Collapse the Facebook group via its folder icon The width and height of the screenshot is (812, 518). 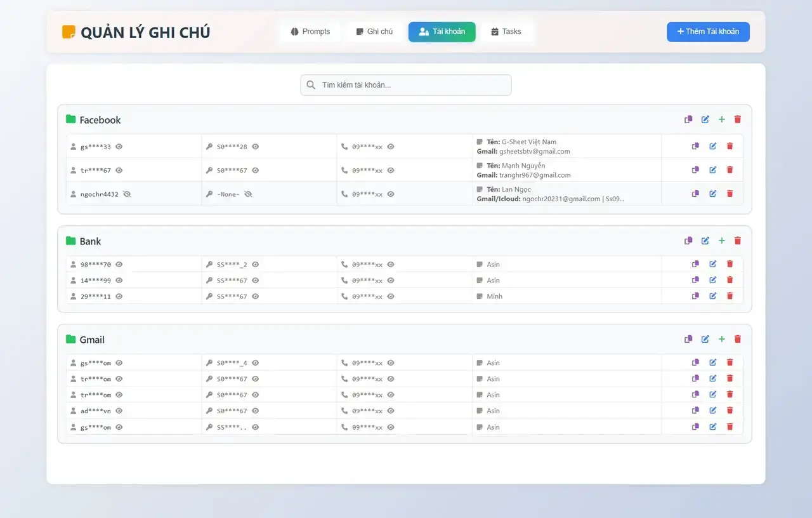pos(70,119)
